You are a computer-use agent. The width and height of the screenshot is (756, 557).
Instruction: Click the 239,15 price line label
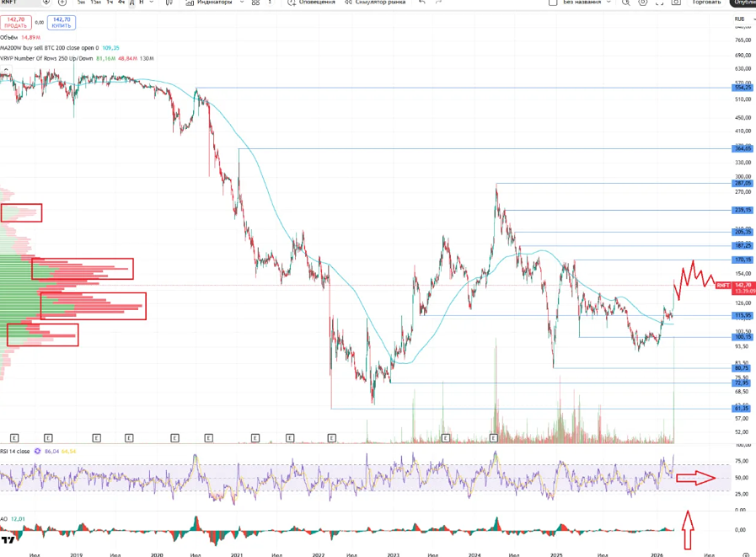pyautogui.click(x=743, y=210)
